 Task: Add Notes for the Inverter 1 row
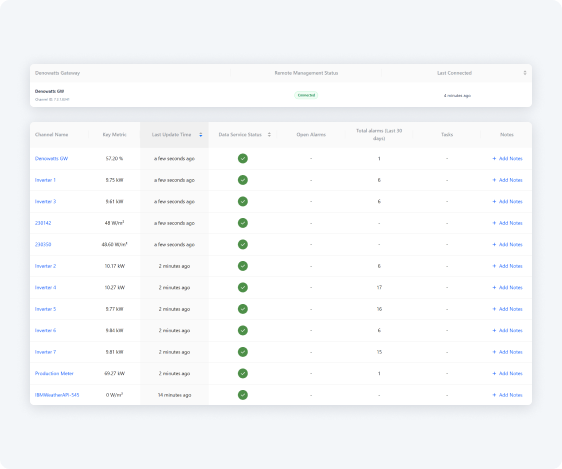[x=507, y=180]
